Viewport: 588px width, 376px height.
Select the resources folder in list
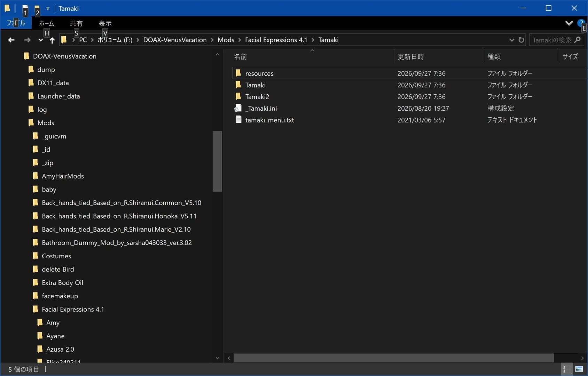pos(259,73)
